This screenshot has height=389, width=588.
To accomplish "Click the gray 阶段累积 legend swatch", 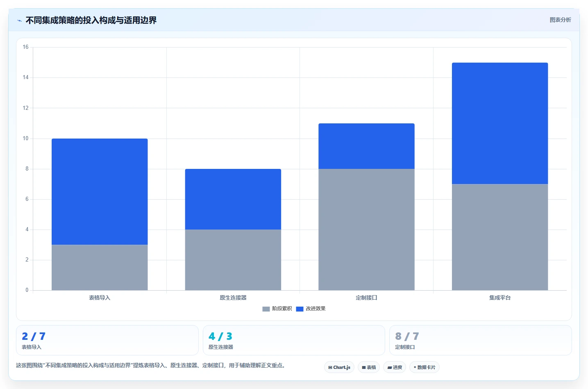I will coord(266,309).
